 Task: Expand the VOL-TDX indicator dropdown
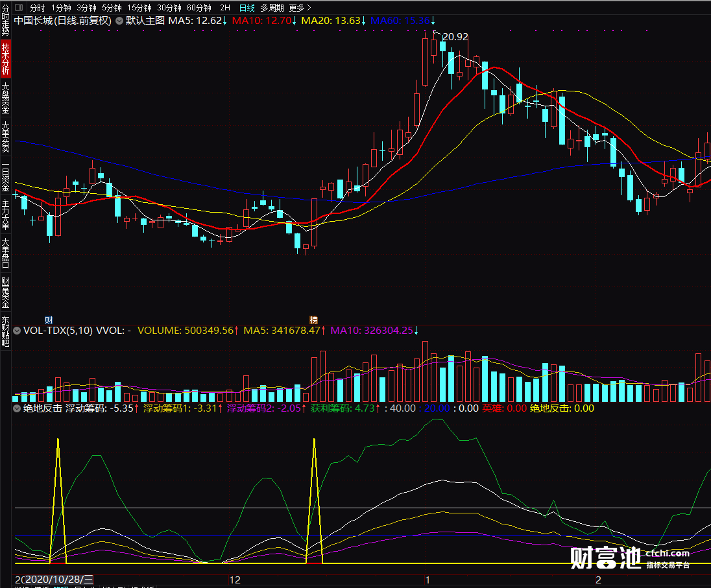[x=17, y=331]
